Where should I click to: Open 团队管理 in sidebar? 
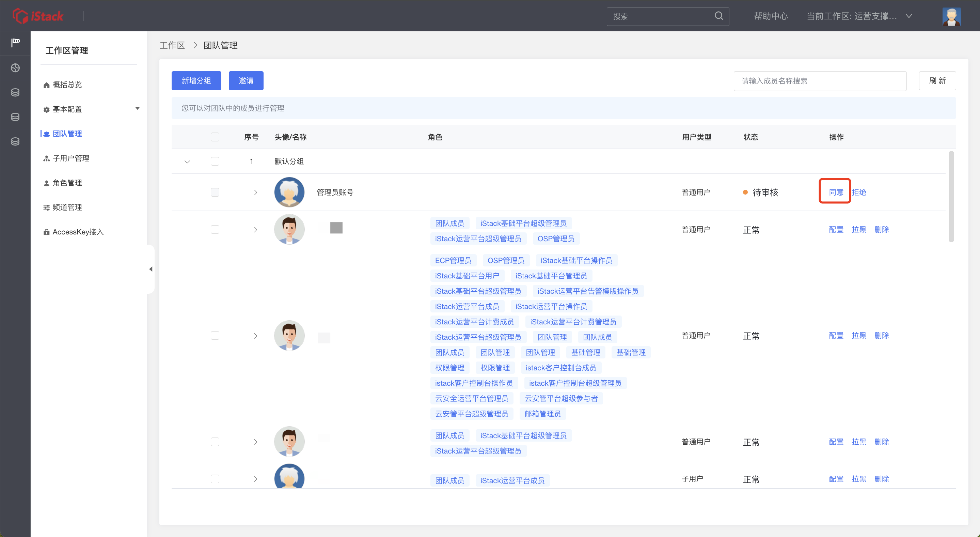point(67,134)
